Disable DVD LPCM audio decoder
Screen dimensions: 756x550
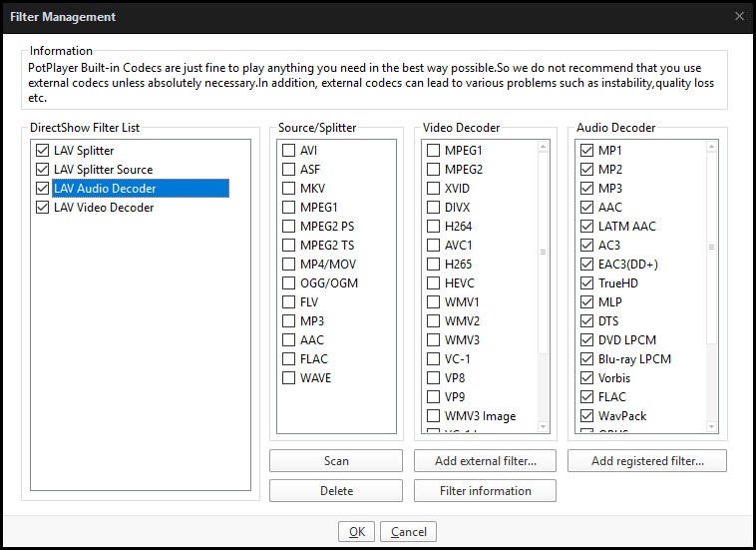tap(586, 340)
